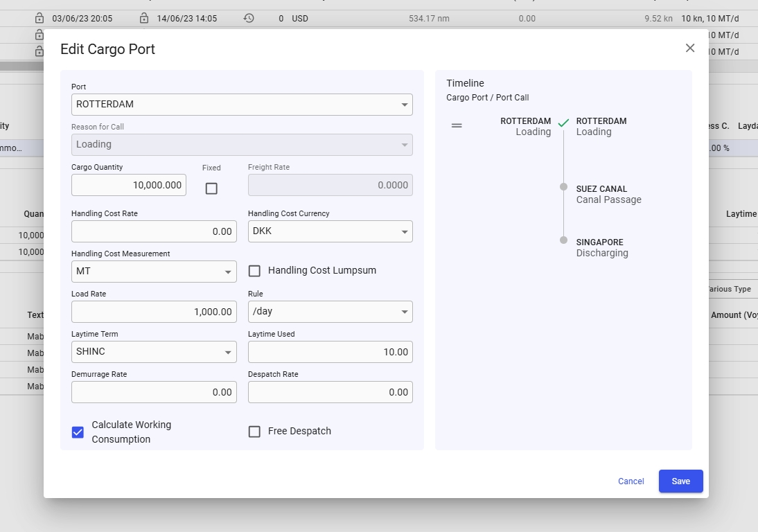Click the lock icon before 03/06/23 date
This screenshot has width=758, height=532.
point(39,18)
